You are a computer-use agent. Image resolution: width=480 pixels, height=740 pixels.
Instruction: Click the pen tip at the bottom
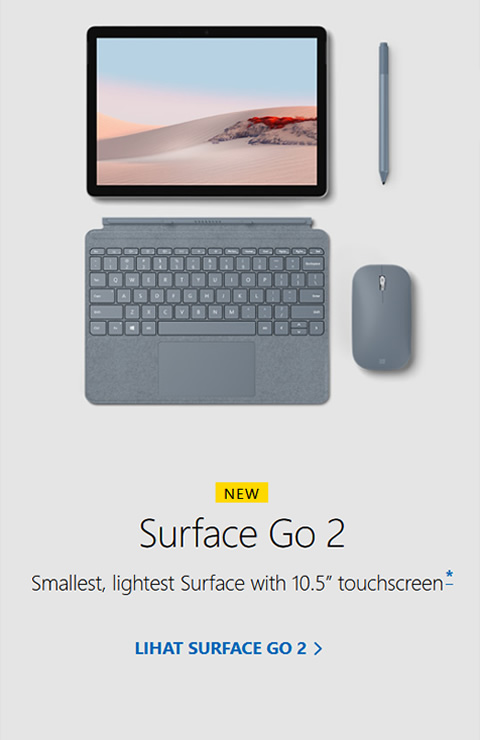pyautogui.click(x=384, y=179)
